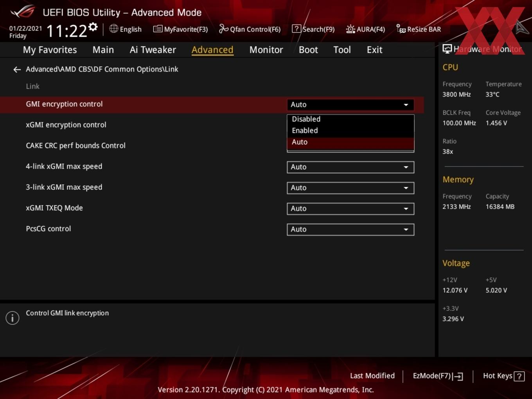
Task: Collapse the GMI encryption control dropdown
Action: pyautogui.click(x=350, y=105)
